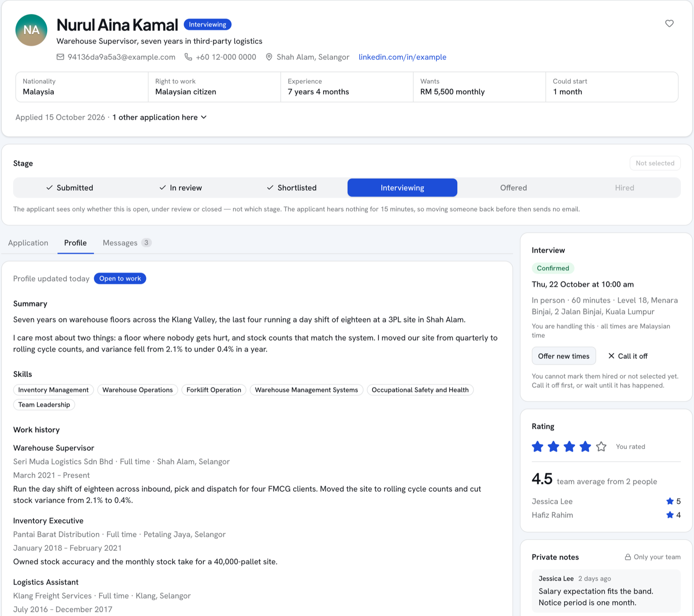Click the Interviewing badge beside the name
The height and width of the screenshot is (616, 694).
pos(207,24)
